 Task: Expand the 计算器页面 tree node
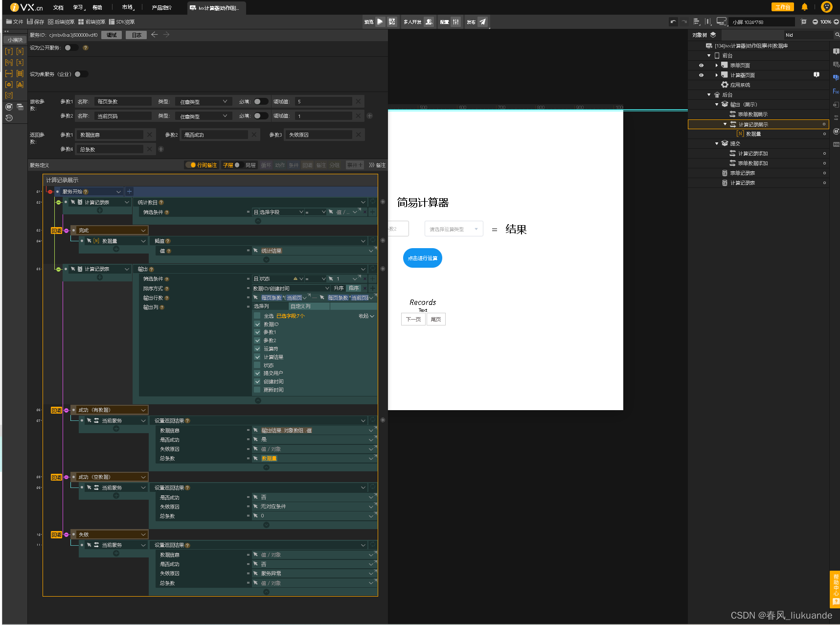[x=717, y=75]
